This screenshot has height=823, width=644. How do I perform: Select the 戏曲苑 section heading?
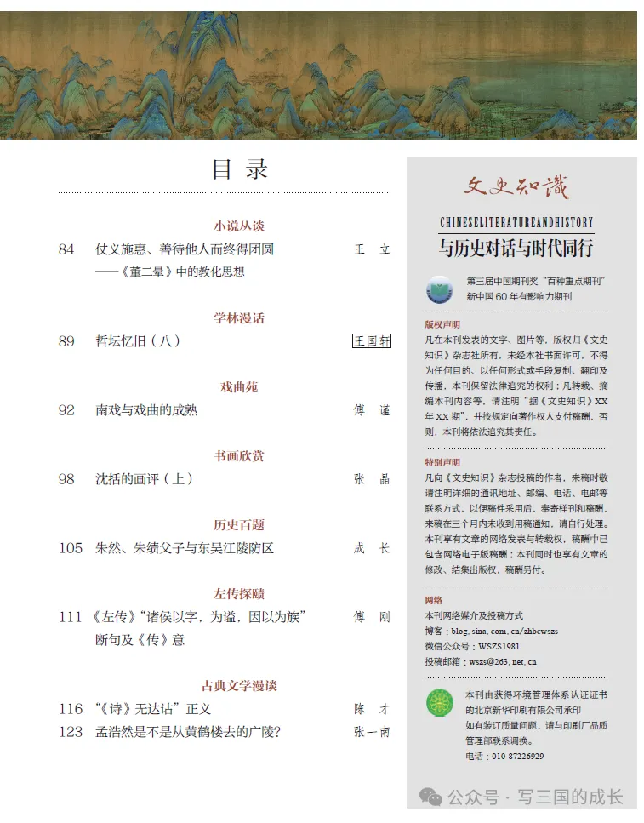239,387
